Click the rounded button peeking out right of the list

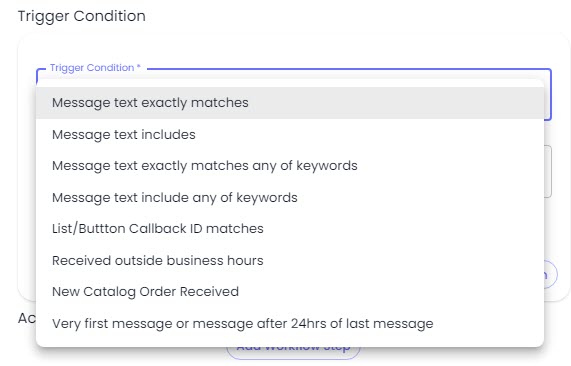coord(551,275)
